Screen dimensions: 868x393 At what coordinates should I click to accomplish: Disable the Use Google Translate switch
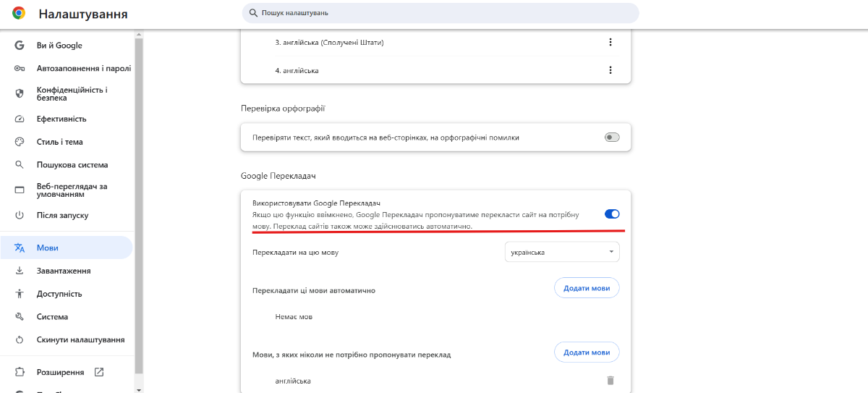point(612,214)
